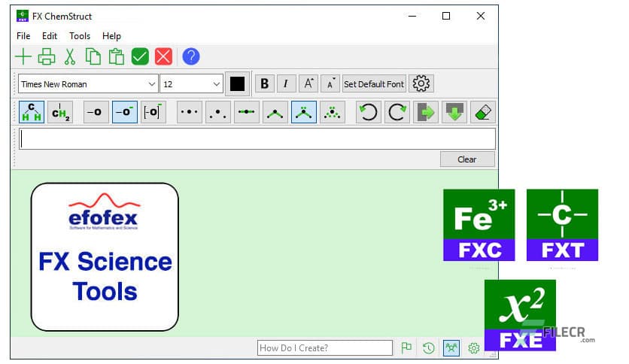Click the green plus New icon
Screen dimensions: 629x364
tap(23, 56)
